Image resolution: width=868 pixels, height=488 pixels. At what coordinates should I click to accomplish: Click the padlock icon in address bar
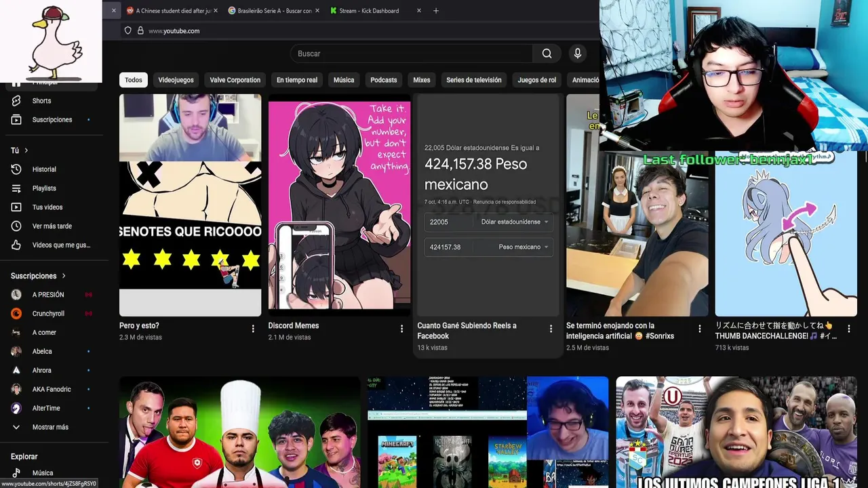140,30
